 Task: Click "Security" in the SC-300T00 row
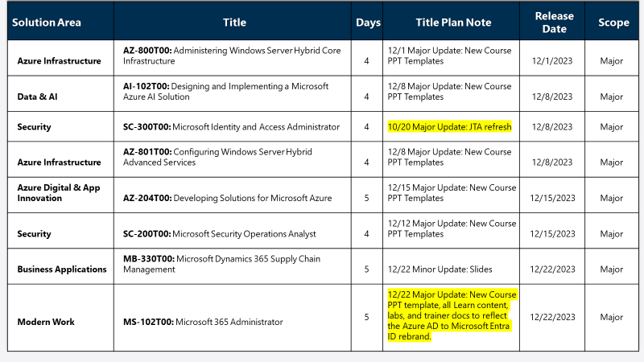(x=34, y=127)
